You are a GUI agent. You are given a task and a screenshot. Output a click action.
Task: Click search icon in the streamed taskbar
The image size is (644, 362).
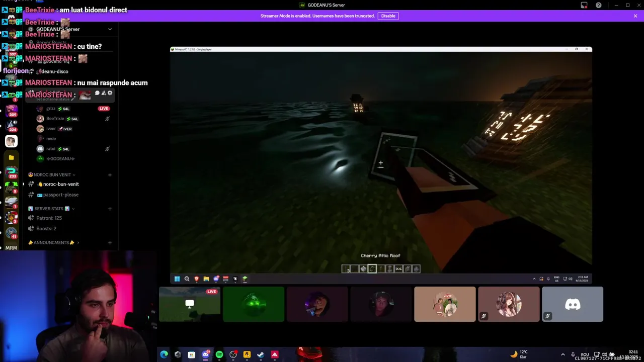pyautogui.click(x=187, y=279)
